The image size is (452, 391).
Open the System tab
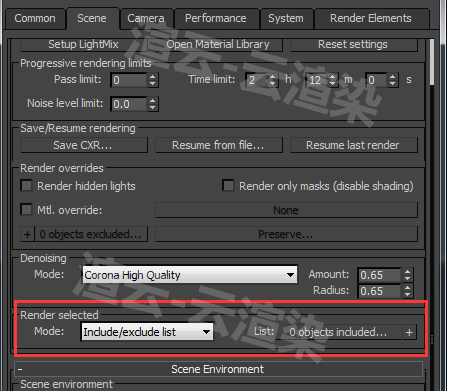coord(286,19)
